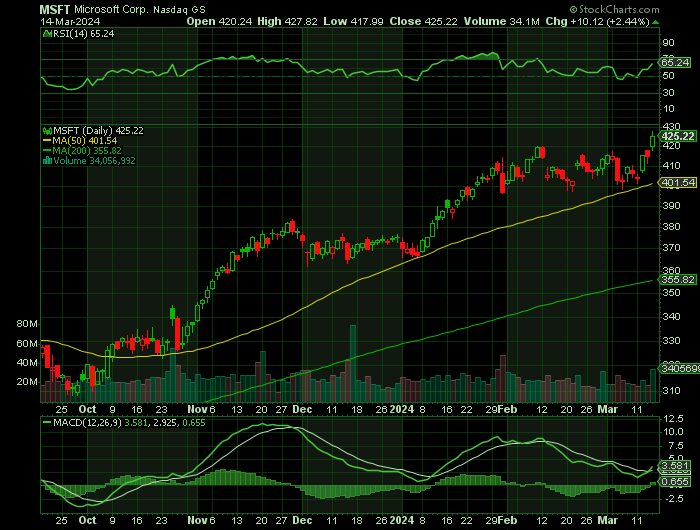Click the MACD(12,26,9) indicator legend label
This screenshot has width=700, height=530.
point(87,422)
